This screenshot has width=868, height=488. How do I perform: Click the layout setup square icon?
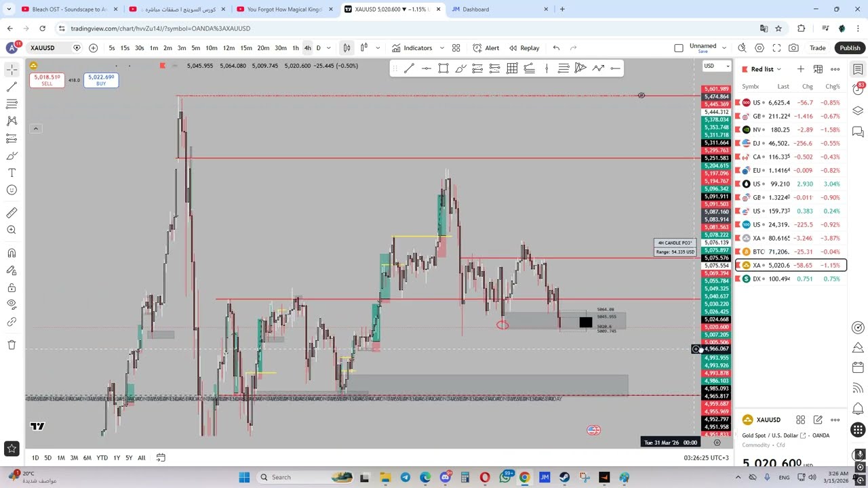point(679,48)
